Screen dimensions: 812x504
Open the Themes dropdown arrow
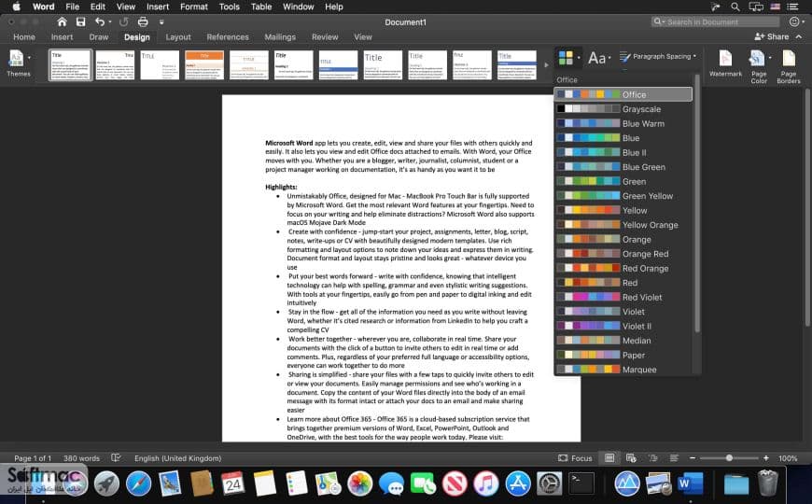pyautogui.click(x=29, y=58)
